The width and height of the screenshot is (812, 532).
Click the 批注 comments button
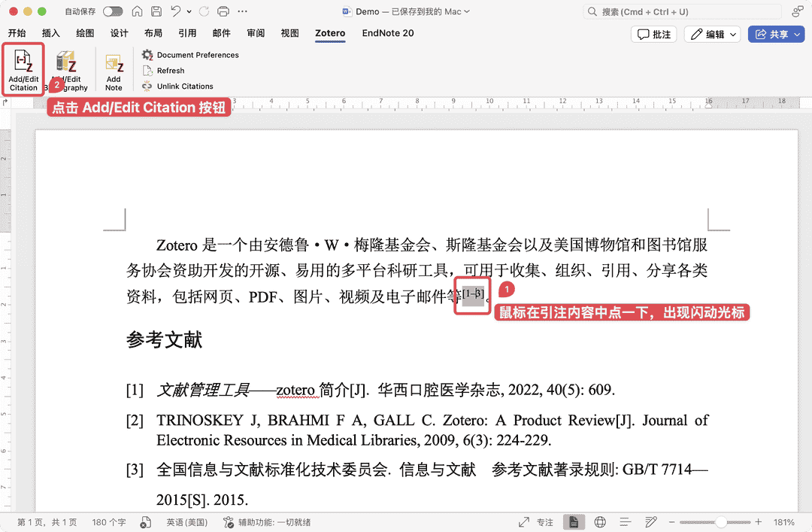click(654, 35)
